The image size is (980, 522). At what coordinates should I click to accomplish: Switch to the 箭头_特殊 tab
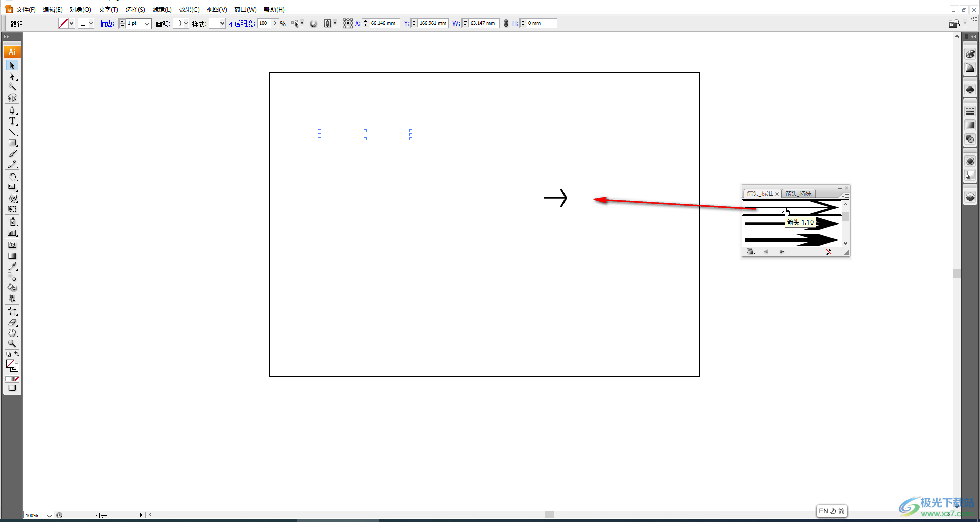coord(798,194)
